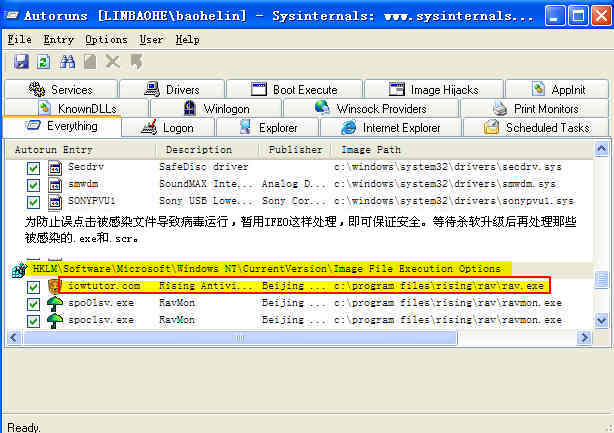The width and height of the screenshot is (614, 433).
Task: Click the Find binoculars icon
Action: click(67, 62)
